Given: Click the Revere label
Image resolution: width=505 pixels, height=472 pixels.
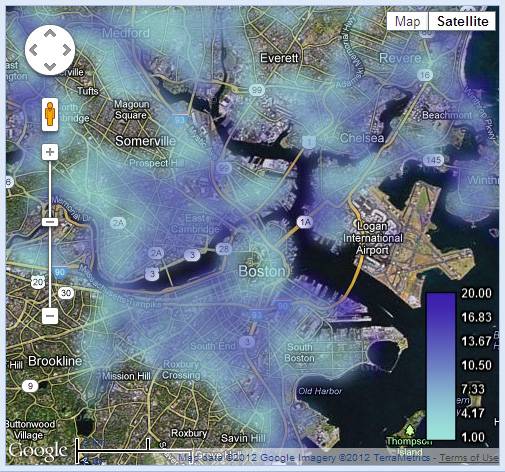Looking at the screenshot, I should click(400, 58).
